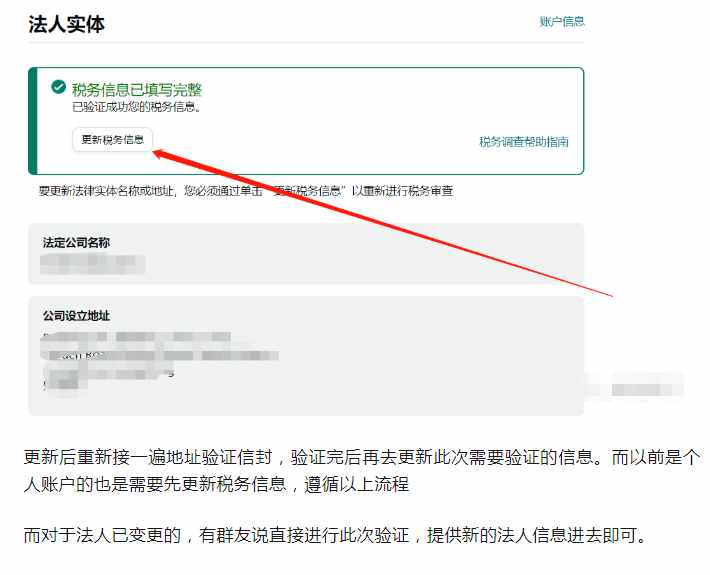Click the blurred company name value

click(92, 264)
